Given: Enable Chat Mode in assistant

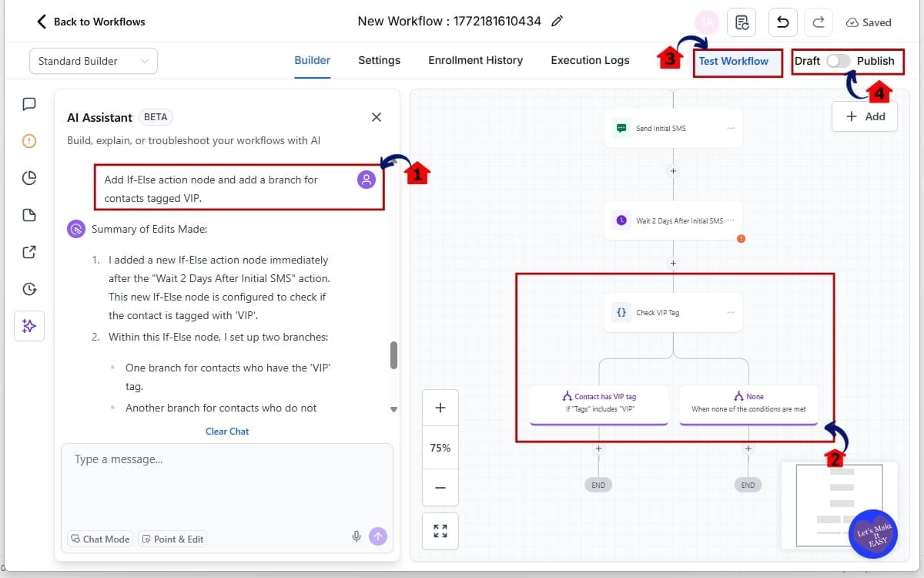Looking at the screenshot, I should point(99,539).
